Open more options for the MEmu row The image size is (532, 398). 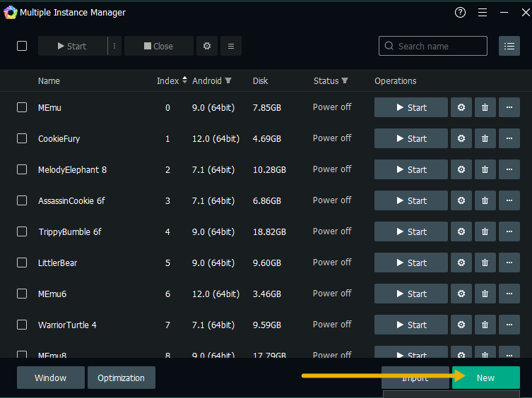tap(509, 107)
